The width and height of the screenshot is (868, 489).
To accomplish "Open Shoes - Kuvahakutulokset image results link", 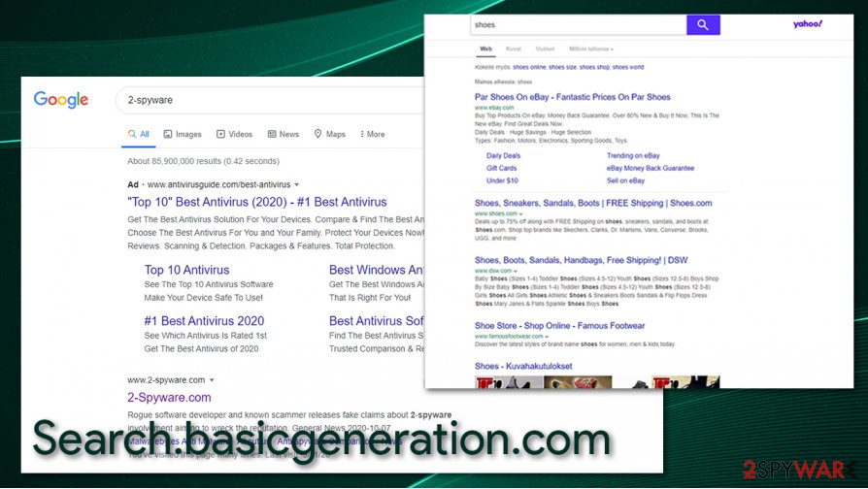I will tap(523, 366).
